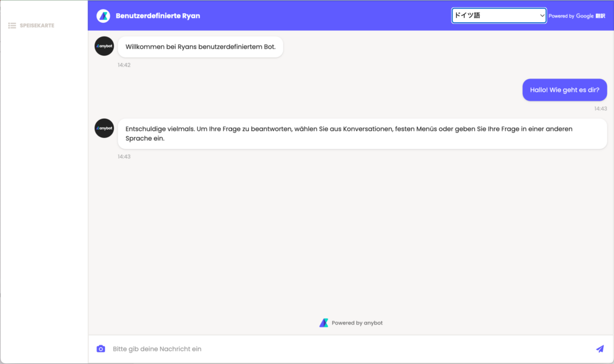This screenshot has width=614, height=364.
Task: Click the list icon beside Speisekarte
Action: coord(12,26)
